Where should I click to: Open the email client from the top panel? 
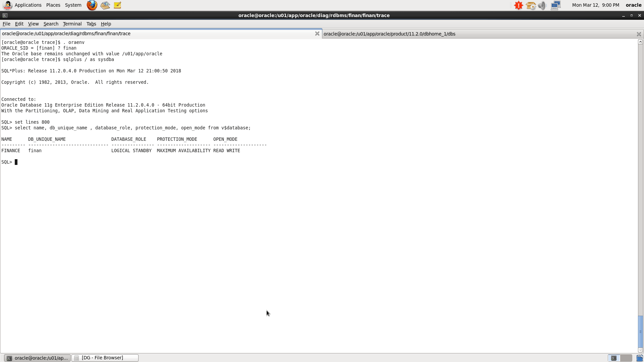point(105,5)
